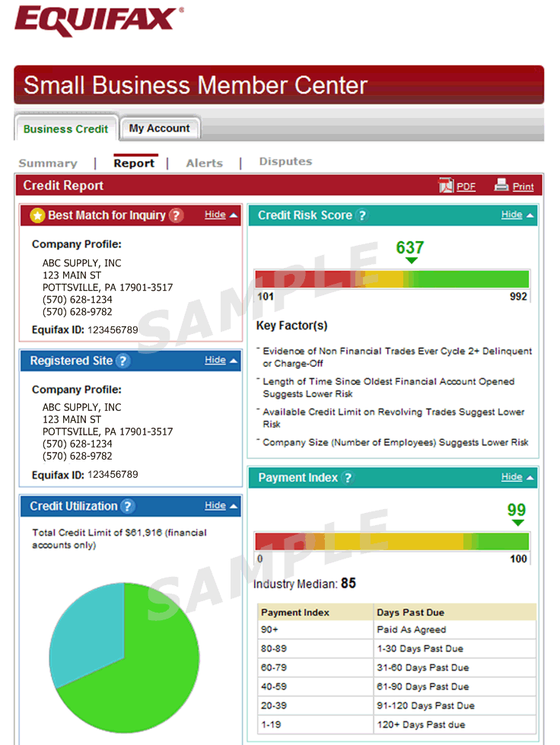This screenshot has width=560, height=745.
Task: Click Industry Median value 85
Action: tap(348, 583)
